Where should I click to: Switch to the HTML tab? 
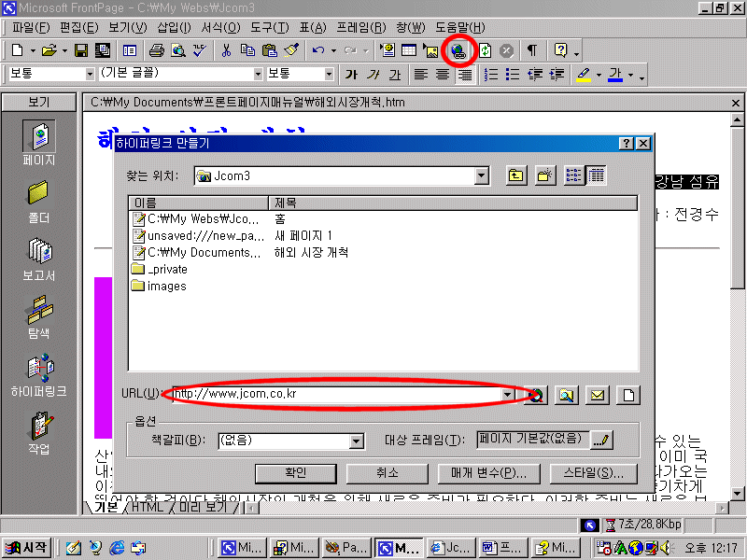click(x=148, y=507)
